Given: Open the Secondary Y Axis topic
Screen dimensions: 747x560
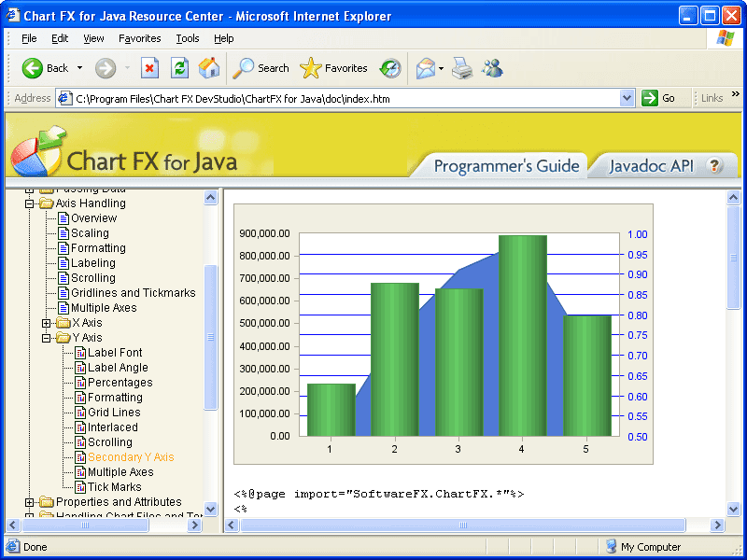Looking at the screenshot, I should tap(131, 457).
